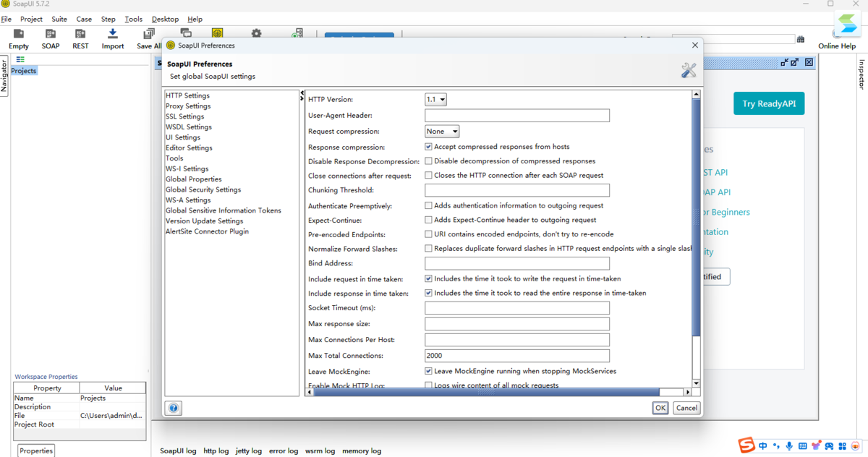Select Proxy Settings in preferences list
Screen dimensions: 868x457
point(188,106)
